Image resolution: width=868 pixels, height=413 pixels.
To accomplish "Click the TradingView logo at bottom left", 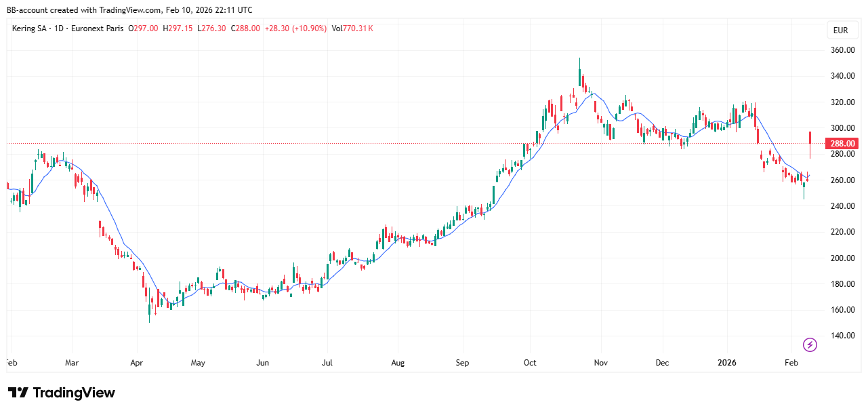I will (x=62, y=393).
